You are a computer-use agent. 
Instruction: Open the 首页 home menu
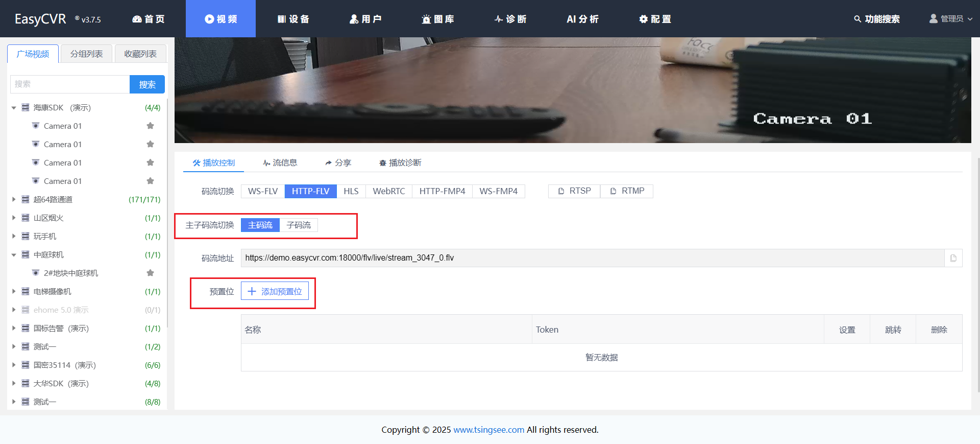149,19
